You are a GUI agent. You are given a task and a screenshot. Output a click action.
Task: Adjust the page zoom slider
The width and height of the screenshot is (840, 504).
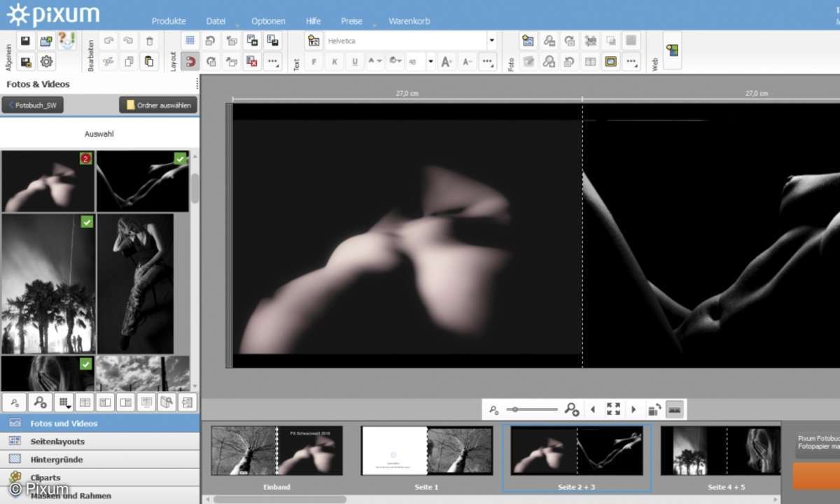tap(532, 409)
